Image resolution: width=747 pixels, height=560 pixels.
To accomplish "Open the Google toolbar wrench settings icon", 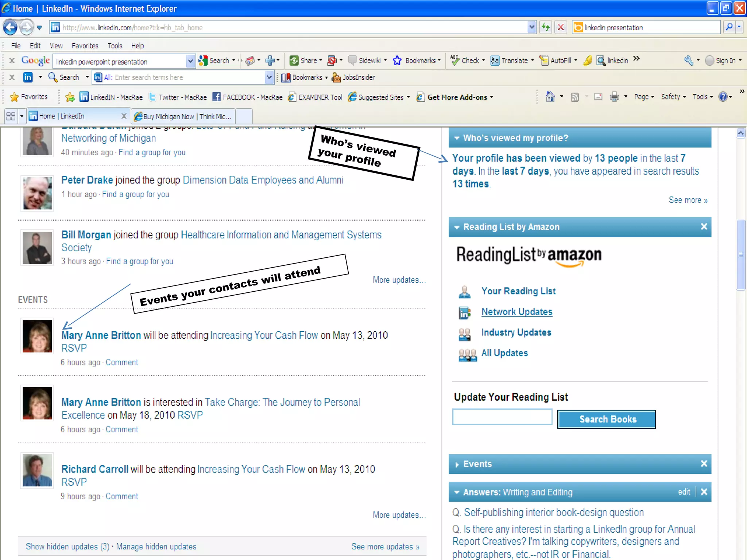I will [689, 61].
